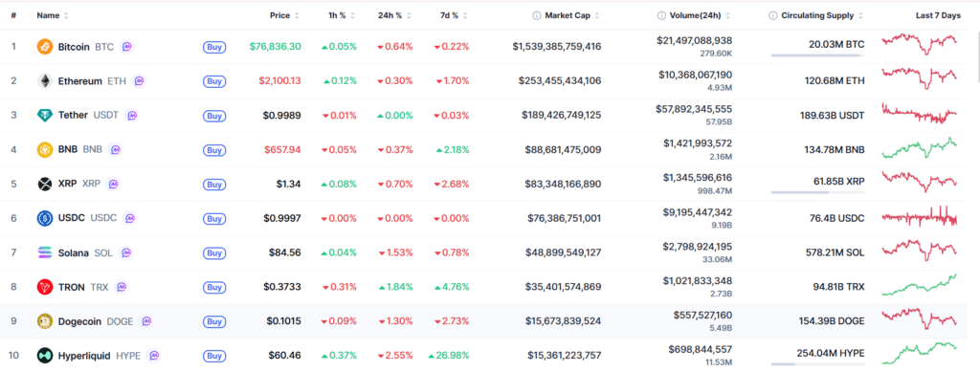
Task: Sort the table by 7d % column
Action: [x=455, y=15]
